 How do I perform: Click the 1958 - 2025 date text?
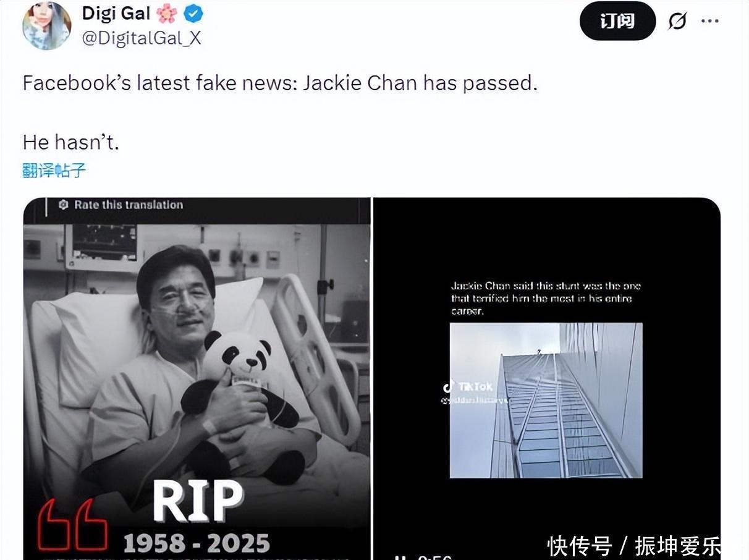tap(197, 543)
